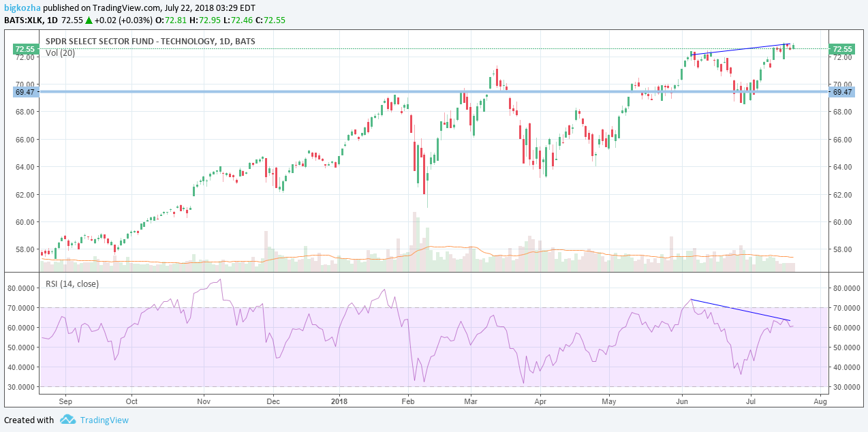The height and width of the screenshot is (432, 868).
Task: Click the Jul label on the time axis
Action: (751, 402)
